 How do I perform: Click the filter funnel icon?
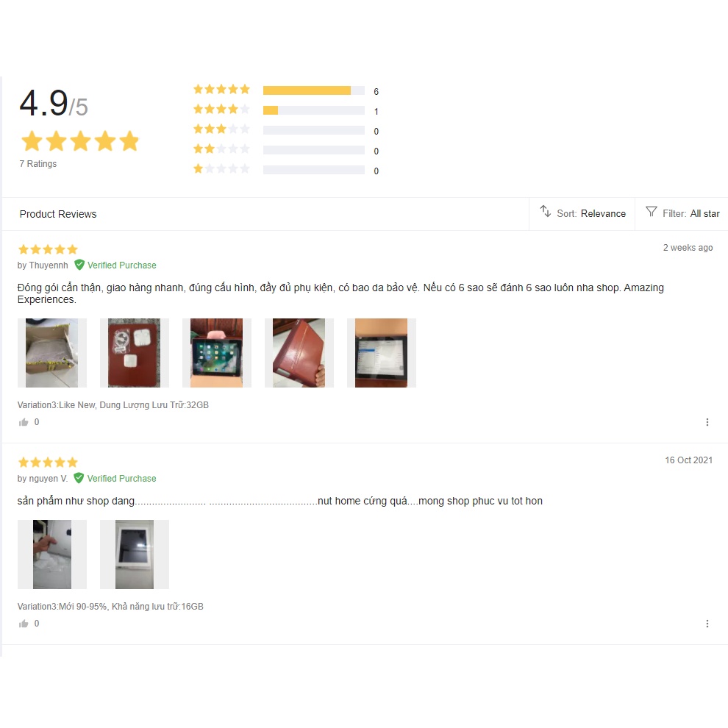pyautogui.click(x=652, y=212)
